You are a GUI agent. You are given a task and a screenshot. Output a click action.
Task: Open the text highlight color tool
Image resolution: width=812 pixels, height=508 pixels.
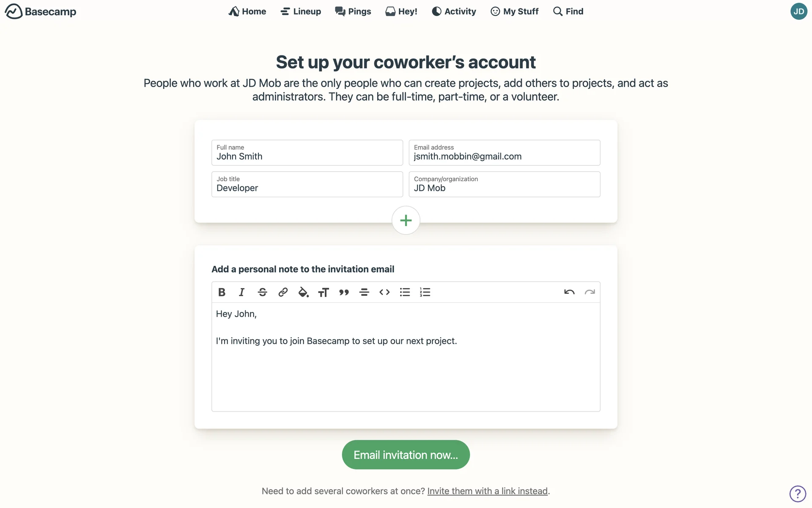[303, 292]
